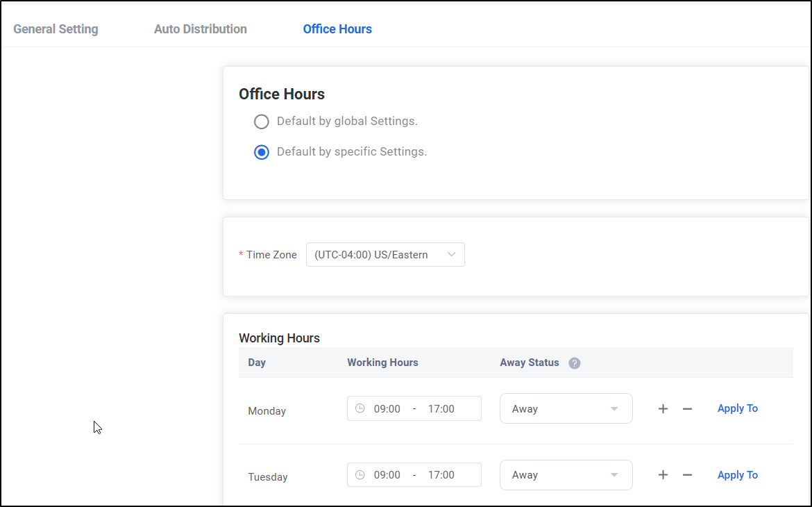Viewport: 812px width, 507px height.
Task: Click the Working Hours column header
Action: [x=382, y=363]
